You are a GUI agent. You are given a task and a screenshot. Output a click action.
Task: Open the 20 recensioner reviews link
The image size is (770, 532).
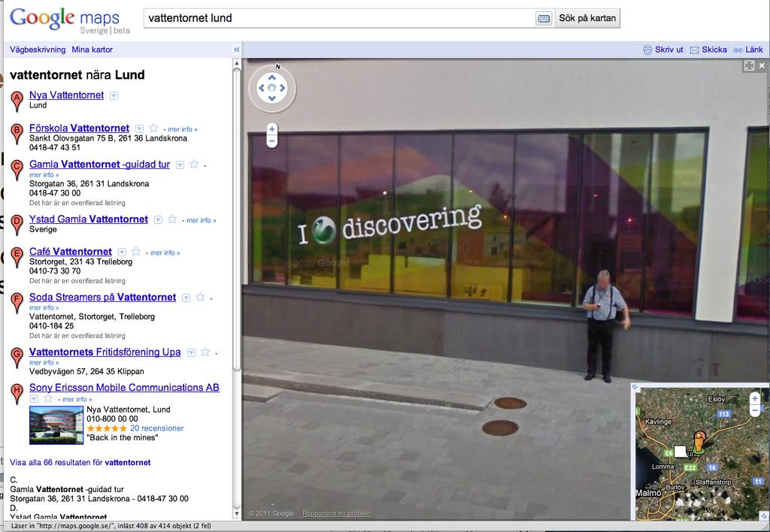[x=156, y=428]
